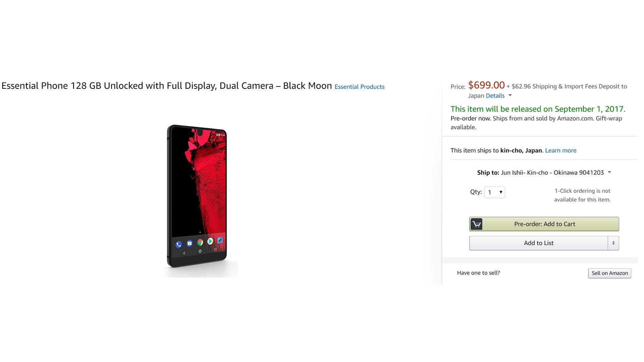
Task: Click the home circle on the pictured phone
Action: click(200, 251)
